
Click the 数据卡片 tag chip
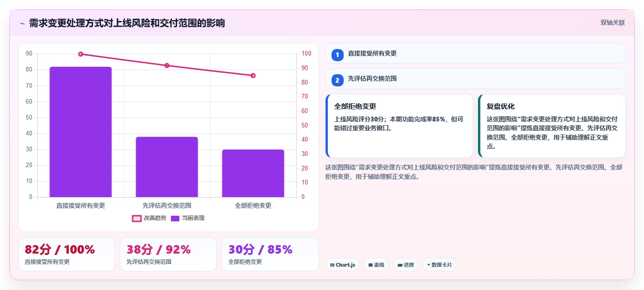(x=440, y=265)
